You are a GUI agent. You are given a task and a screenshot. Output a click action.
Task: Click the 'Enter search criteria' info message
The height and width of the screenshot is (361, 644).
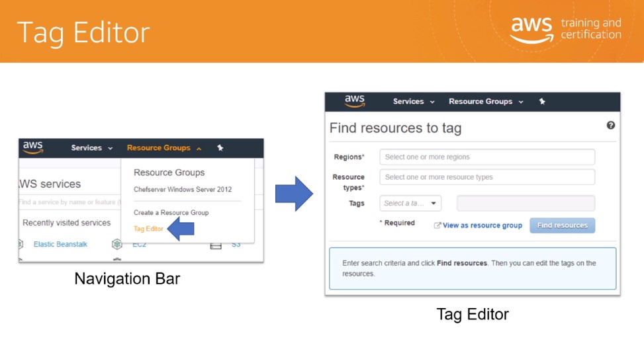[x=473, y=268]
